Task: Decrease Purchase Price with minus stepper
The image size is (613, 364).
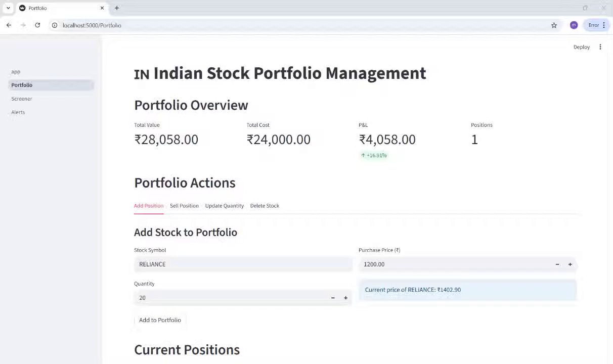Action: point(557,264)
